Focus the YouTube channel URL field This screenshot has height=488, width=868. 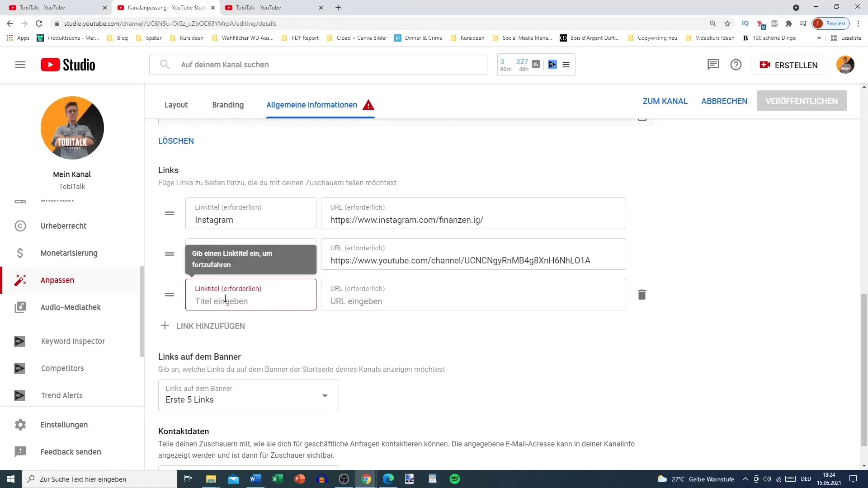[x=473, y=254]
